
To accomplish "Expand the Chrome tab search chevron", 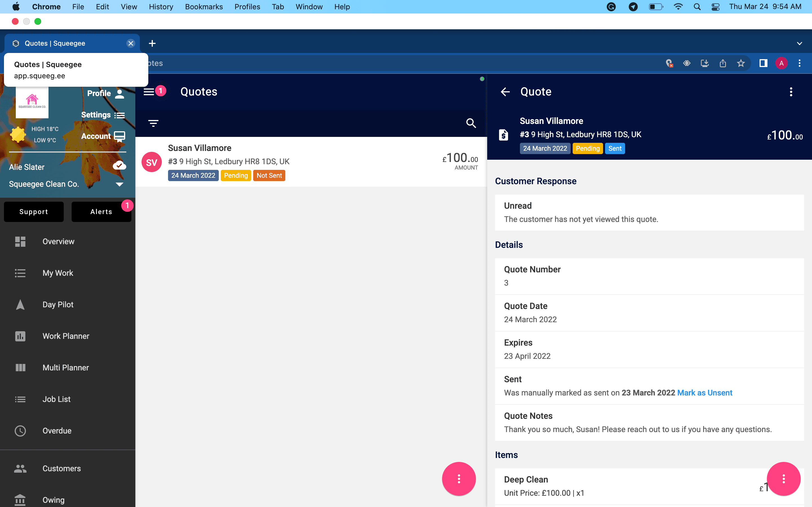I will [x=800, y=43].
